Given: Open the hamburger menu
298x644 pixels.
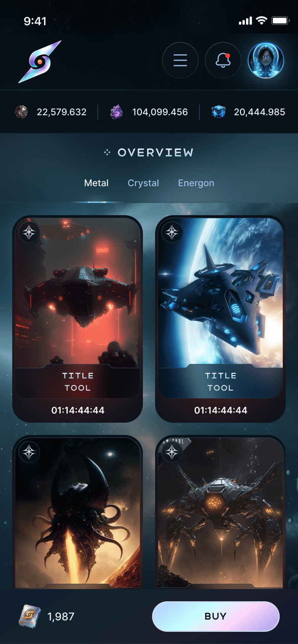Looking at the screenshot, I should coord(180,60).
